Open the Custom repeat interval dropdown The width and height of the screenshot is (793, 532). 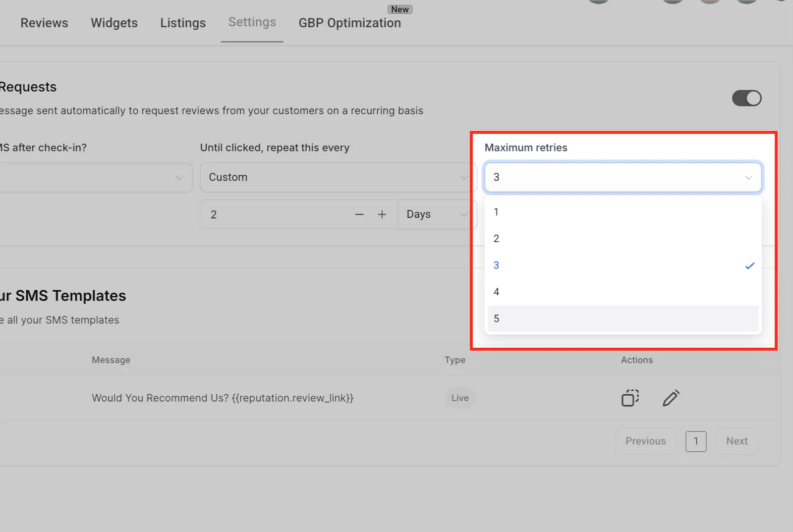pyautogui.click(x=338, y=177)
